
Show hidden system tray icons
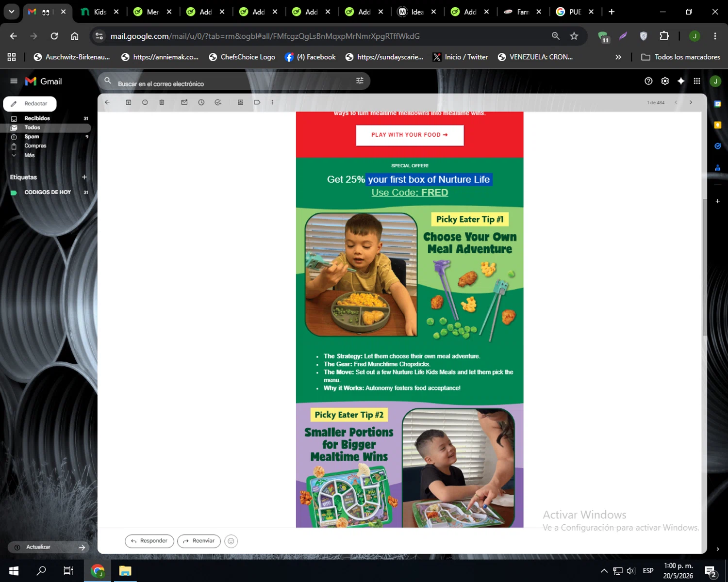[604, 571]
